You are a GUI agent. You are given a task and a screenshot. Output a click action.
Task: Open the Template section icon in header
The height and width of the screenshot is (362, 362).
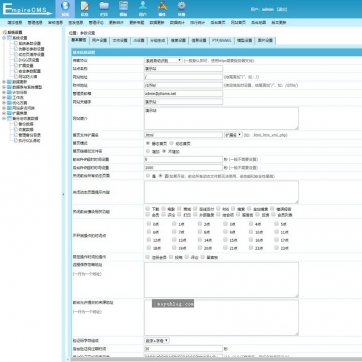click(x=123, y=6)
